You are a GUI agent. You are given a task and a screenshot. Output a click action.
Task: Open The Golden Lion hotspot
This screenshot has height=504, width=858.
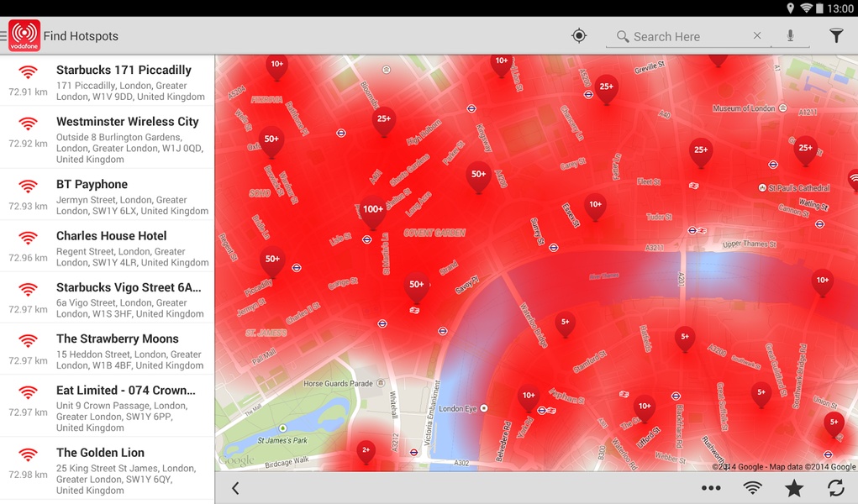click(108, 470)
